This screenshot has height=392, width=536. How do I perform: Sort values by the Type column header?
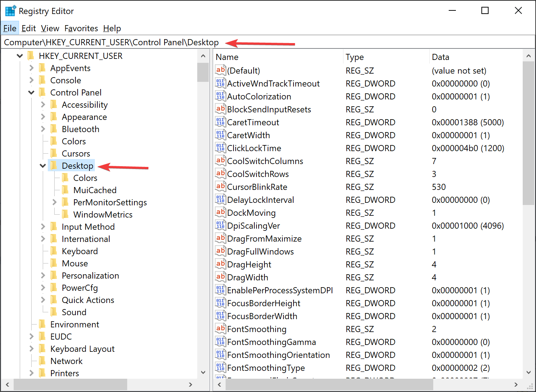[386, 57]
